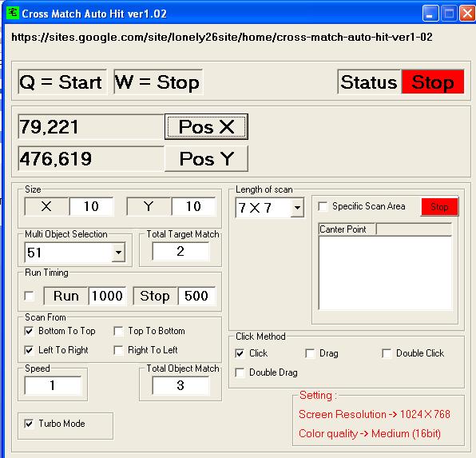The height and width of the screenshot is (458, 476).
Task: Click the Total Object Match field
Action: coord(180,385)
